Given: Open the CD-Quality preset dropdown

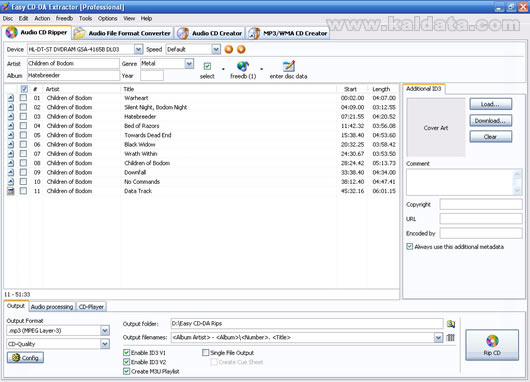Looking at the screenshot, I should (x=105, y=344).
